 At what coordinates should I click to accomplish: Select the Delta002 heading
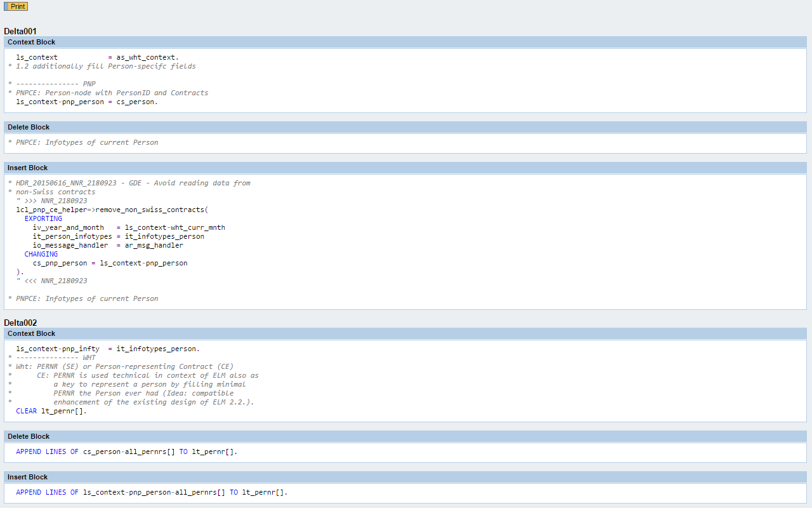20,323
